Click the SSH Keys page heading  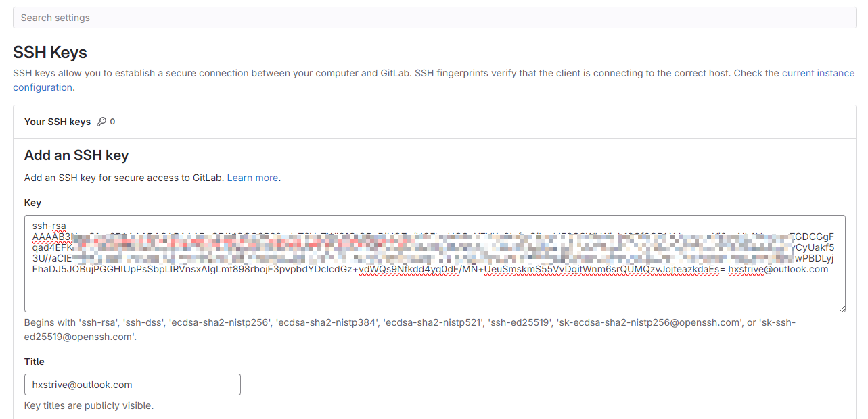tap(50, 52)
